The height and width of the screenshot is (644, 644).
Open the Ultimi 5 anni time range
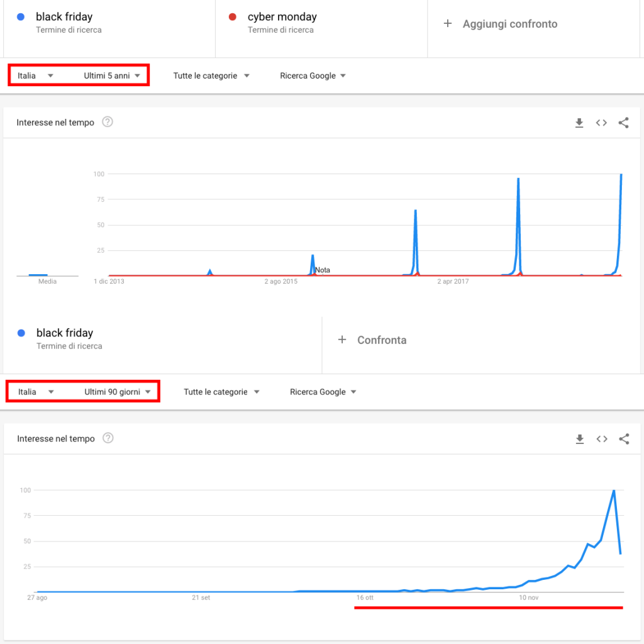click(x=112, y=75)
